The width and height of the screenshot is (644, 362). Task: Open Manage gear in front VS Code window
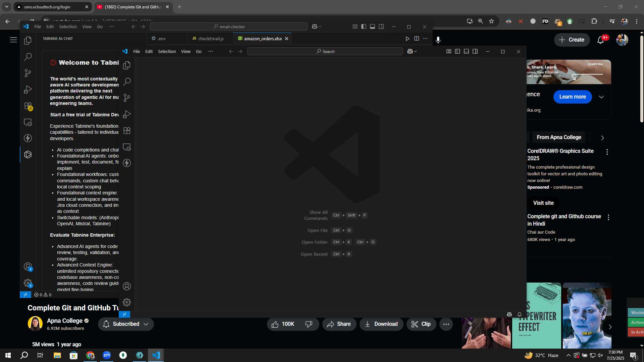point(127,302)
